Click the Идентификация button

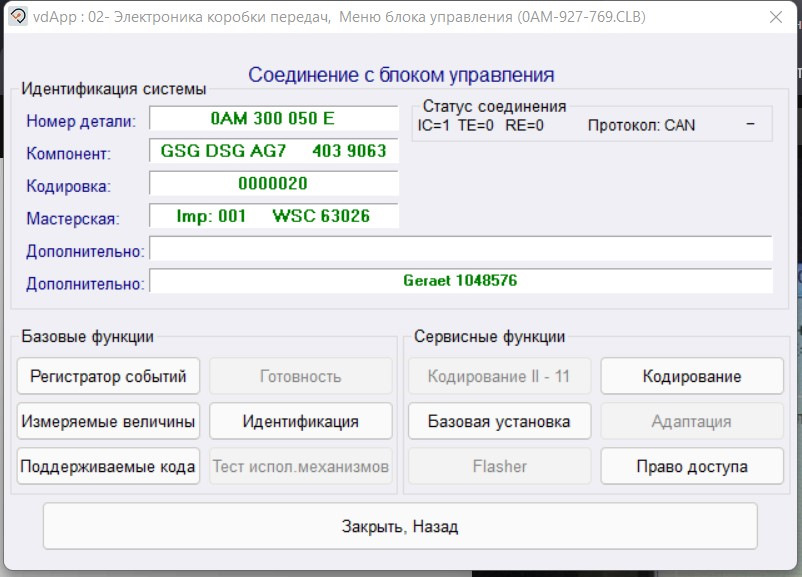click(x=301, y=421)
